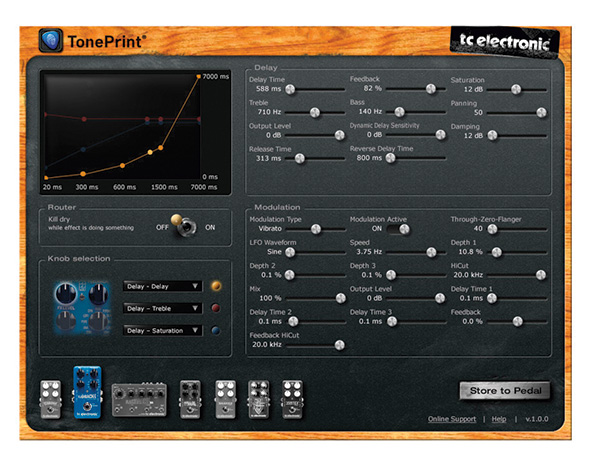Click the pedal knob image in Knob selection
Screen dimensions: 591x469
[x=83, y=308]
